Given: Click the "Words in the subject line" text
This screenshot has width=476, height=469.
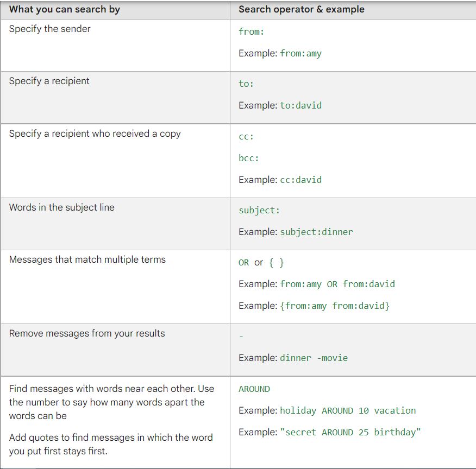Looking at the screenshot, I should pos(61,207).
